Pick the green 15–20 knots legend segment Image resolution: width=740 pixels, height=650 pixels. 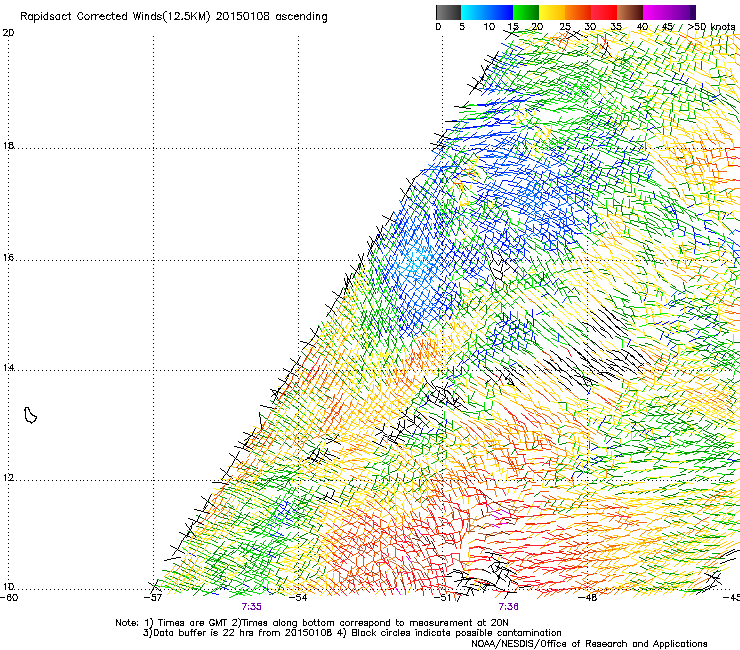(x=526, y=12)
